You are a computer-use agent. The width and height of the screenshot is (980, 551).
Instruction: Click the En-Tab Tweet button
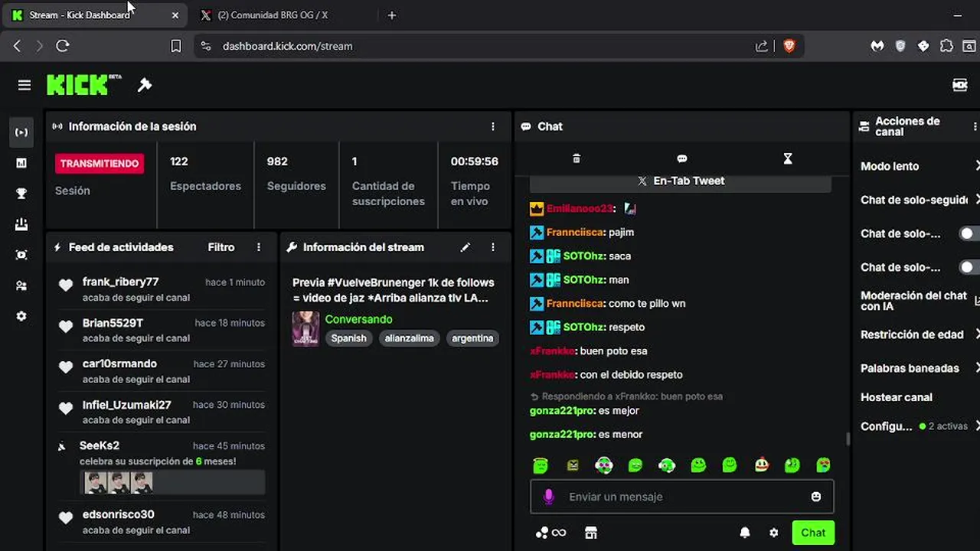point(681,181)
